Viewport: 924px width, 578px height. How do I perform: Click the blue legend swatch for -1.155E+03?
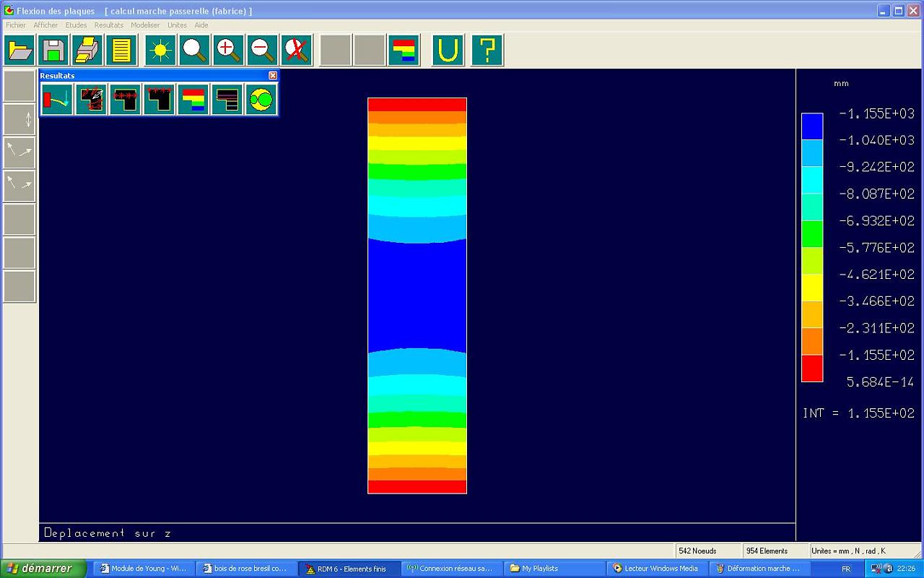coord(812,126)
